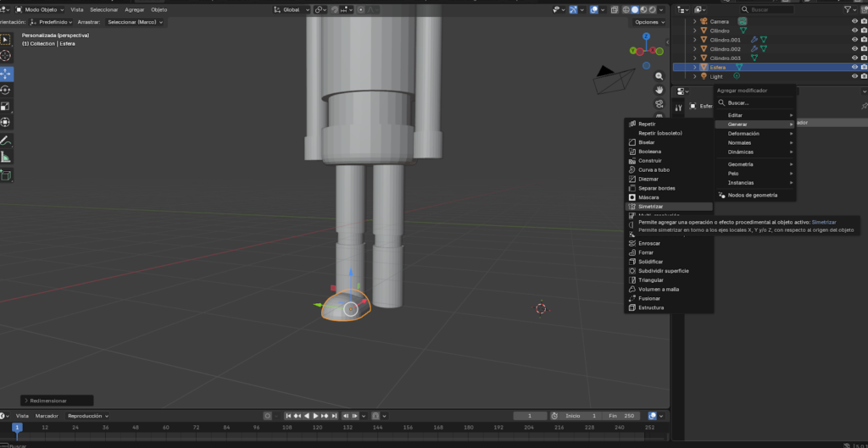
Task: Open the Predefinido orientation dropdown
Action: [x=51, y=22]
